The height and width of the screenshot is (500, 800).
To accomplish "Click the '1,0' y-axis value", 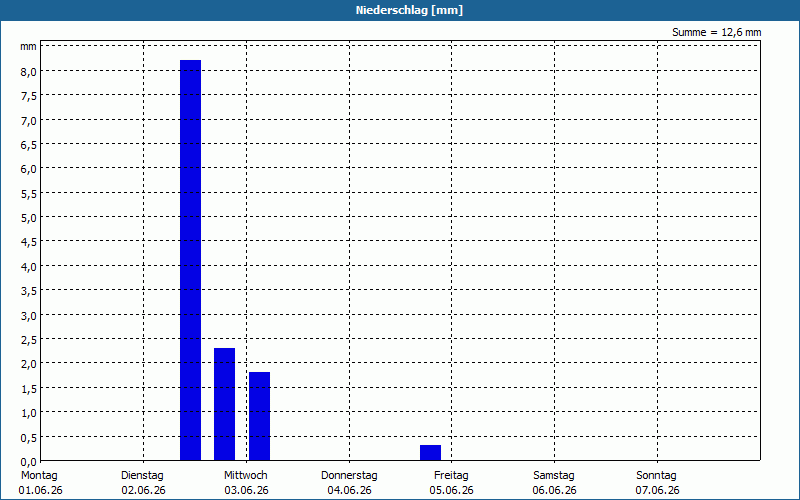I will coord(29,413).
